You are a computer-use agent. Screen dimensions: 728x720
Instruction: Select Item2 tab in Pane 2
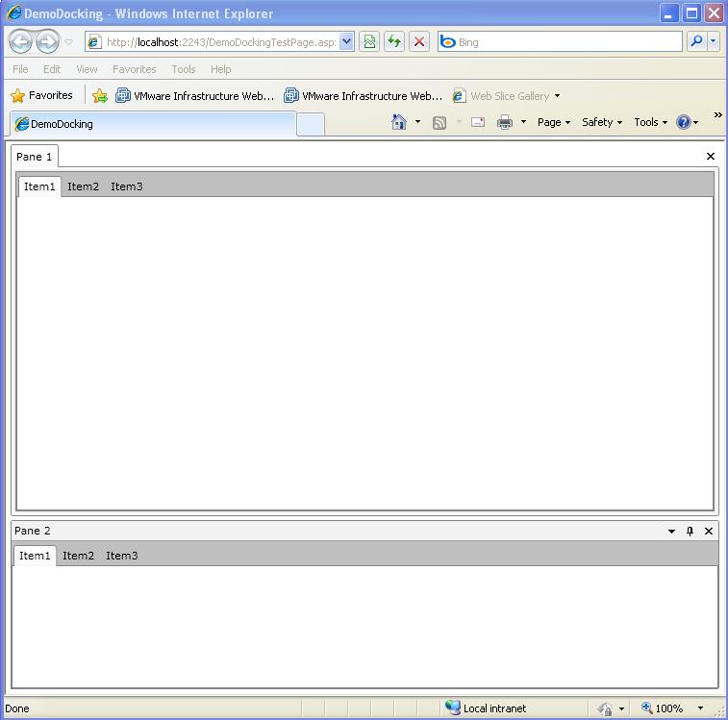79,556
